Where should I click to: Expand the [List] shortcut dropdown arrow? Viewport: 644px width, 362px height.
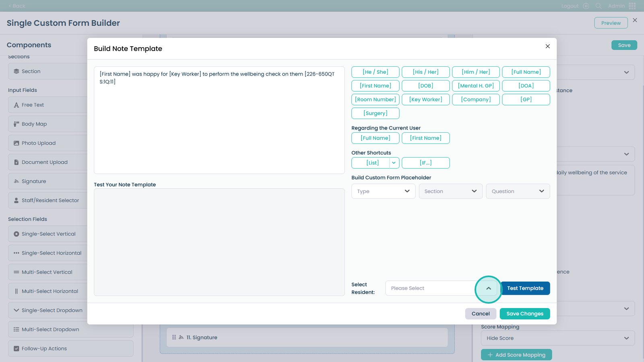[x=394, y=163]
